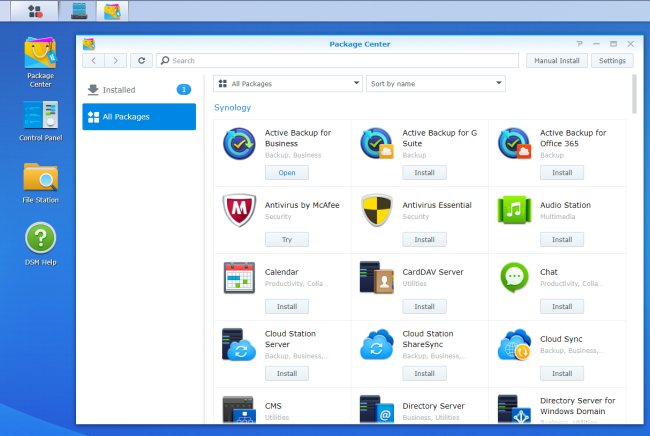Click the Audio Station package title

[x=565, y=205]
